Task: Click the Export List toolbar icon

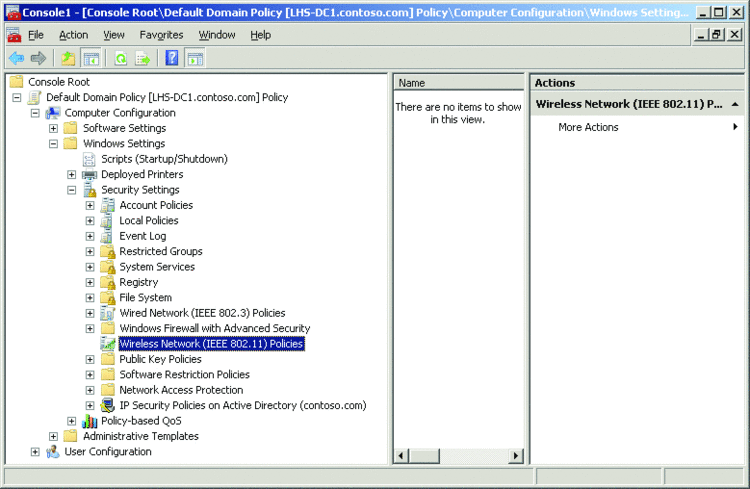Action: (143, 58)
